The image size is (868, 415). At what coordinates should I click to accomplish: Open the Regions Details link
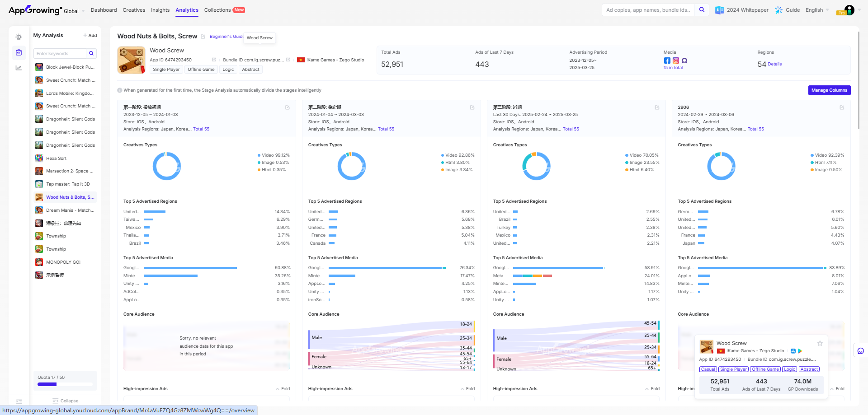point(774,64)
